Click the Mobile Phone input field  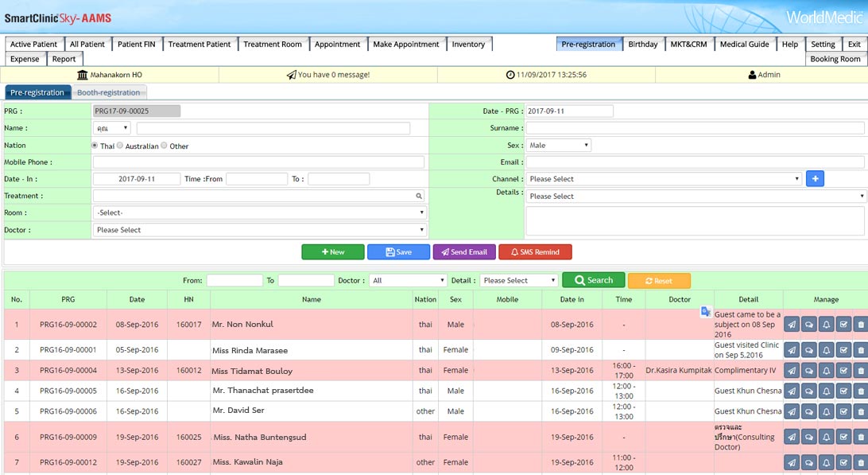pyautogui.click(x=258, y=162)
